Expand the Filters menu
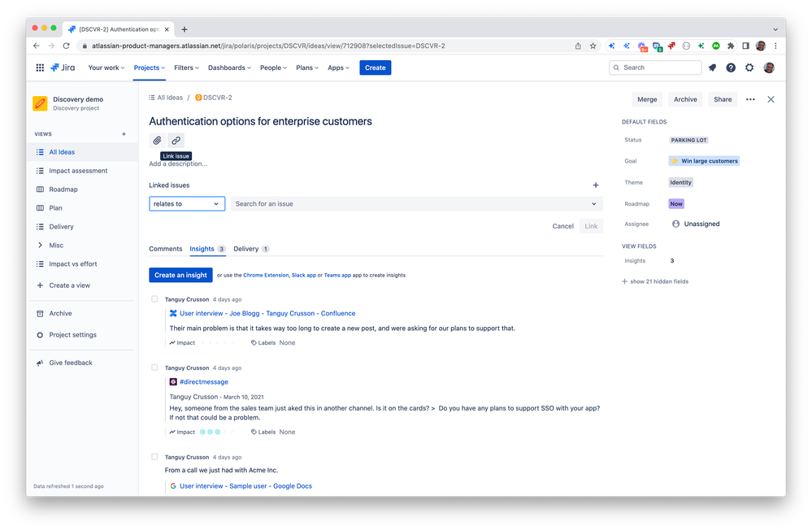 pos(186,67)
